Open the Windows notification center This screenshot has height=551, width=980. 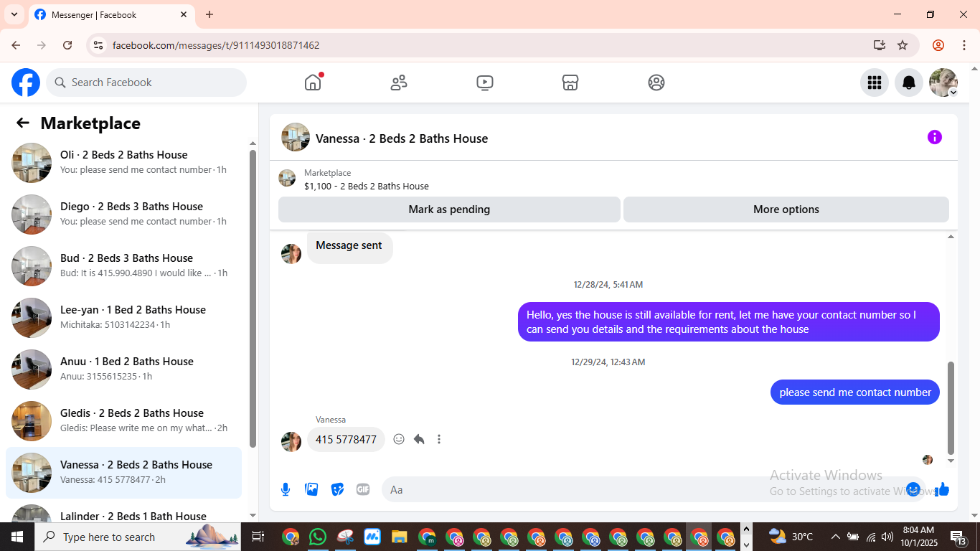click(x=959, y=537)
